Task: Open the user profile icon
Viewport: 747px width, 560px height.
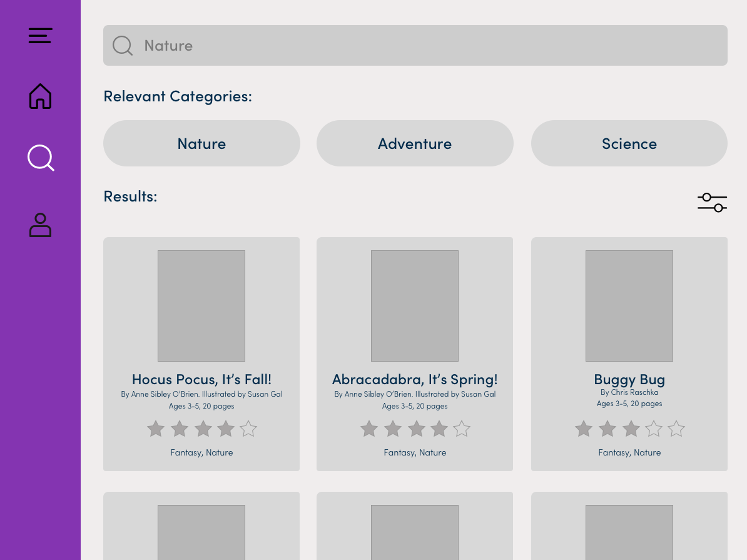Action: [40, 225]
